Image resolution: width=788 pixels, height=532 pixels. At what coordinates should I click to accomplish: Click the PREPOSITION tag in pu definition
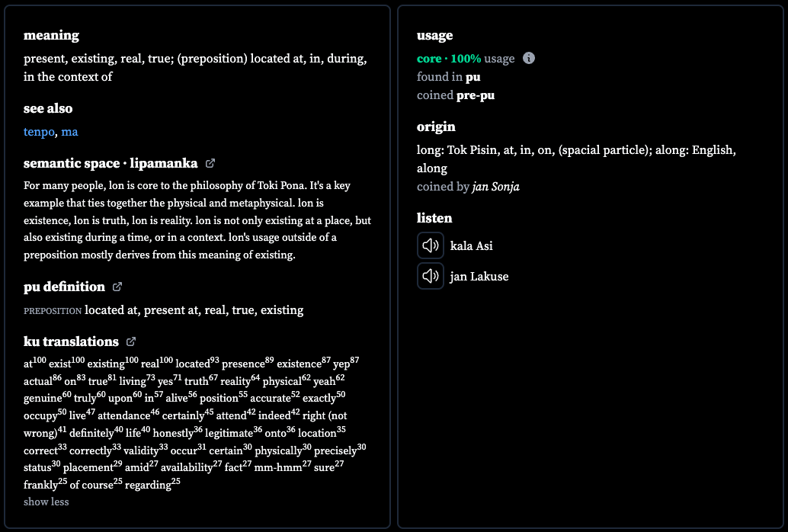(x=53, y=311)
